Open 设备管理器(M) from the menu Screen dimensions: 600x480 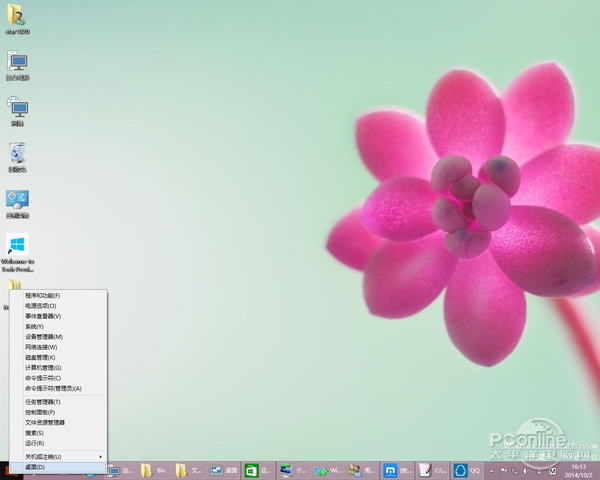(44, 337)
